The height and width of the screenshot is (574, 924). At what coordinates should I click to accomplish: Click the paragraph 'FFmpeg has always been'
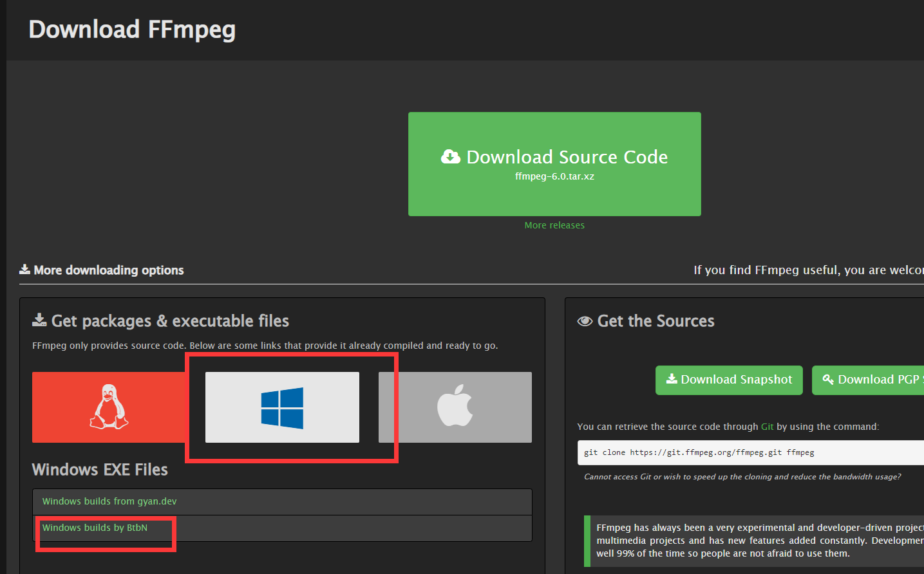click(760, 541)
